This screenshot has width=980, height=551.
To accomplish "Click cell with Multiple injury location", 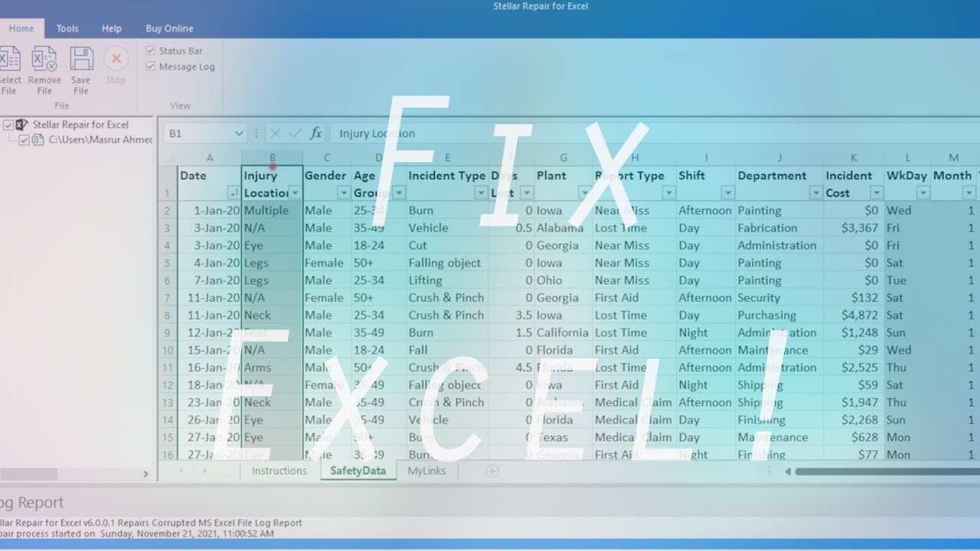I will pyautogui.click(x=272, y=210).
